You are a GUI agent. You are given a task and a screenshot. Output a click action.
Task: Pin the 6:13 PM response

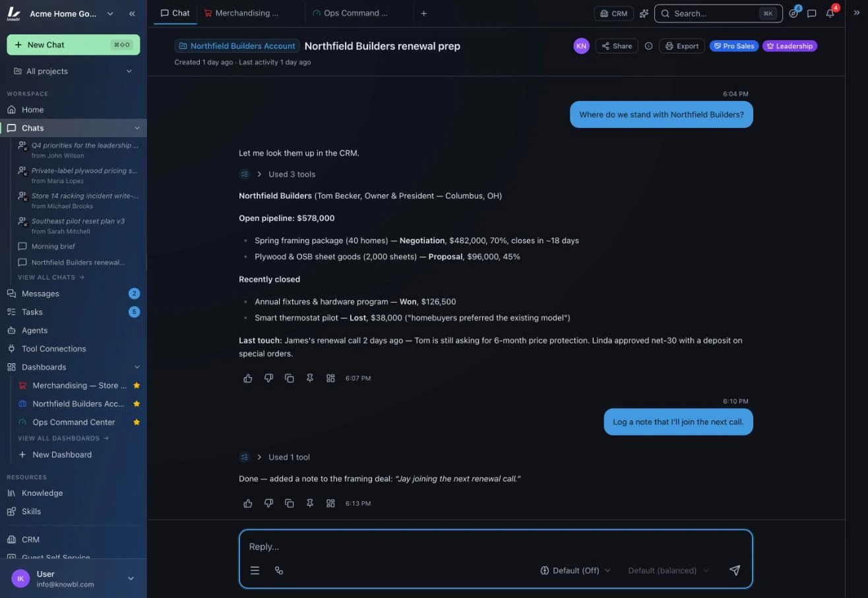(310, 503)
